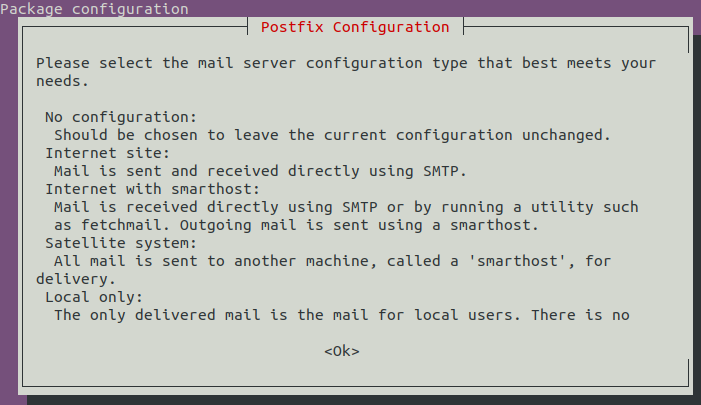Click the line starting 'All mail is sent to another machine'
The height and width of the screenshot is (405, 701).
332,262
